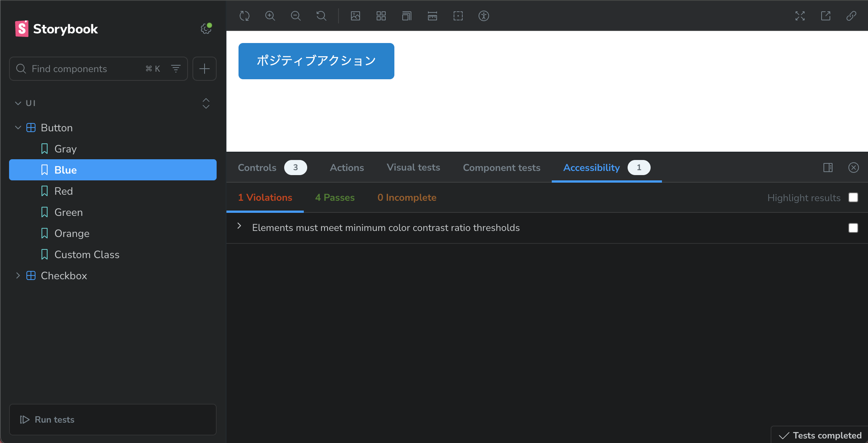Switch to the Controls tab
The image size is (868, 443).
tap(257, 168)
